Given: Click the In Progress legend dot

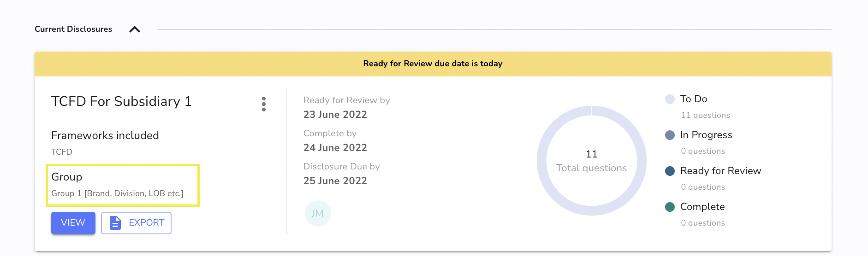Looking at the screenshot, I should 670,135.
